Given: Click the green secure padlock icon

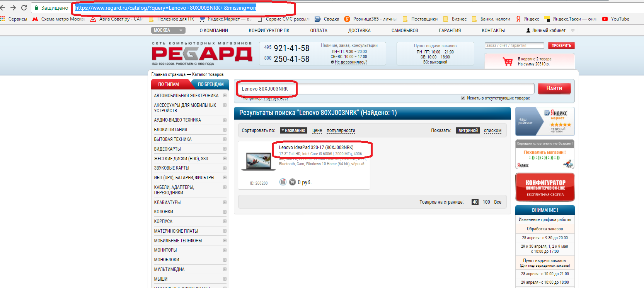Looking at the screenshot, I should pos(36,8).
